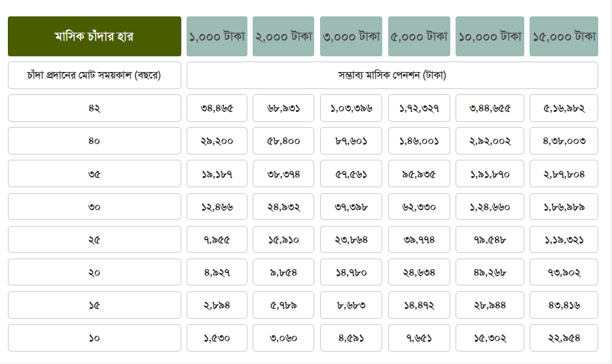The image size is (612, 364).
Task: Click the মাসিক চাঁদার হার header
Action: pyautogui.click(x=94, y=37)
